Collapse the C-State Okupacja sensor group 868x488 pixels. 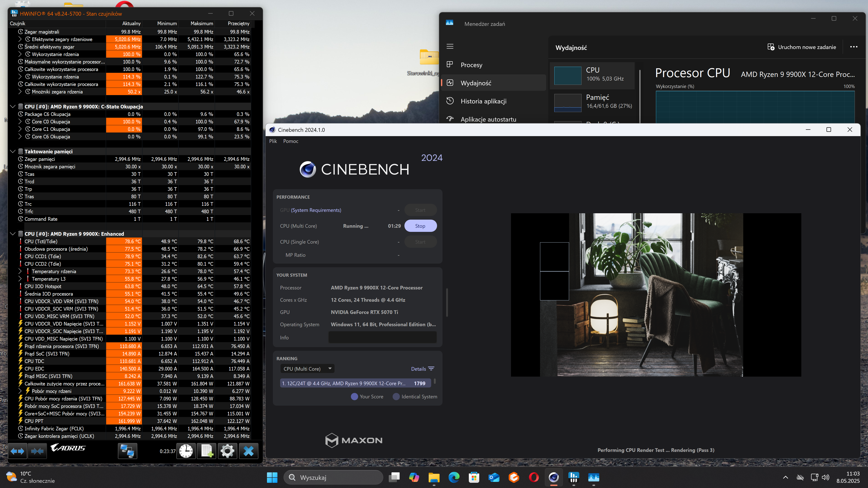(x=13, y=106)
